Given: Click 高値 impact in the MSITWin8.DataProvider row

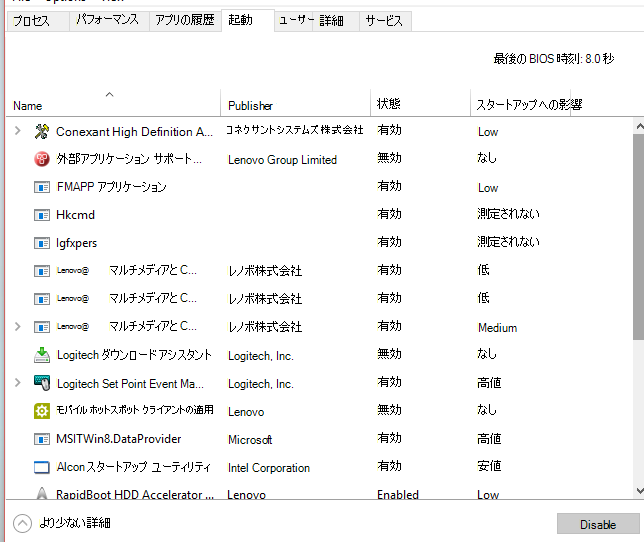Looking at the screenshot, I should click(489, 439).
